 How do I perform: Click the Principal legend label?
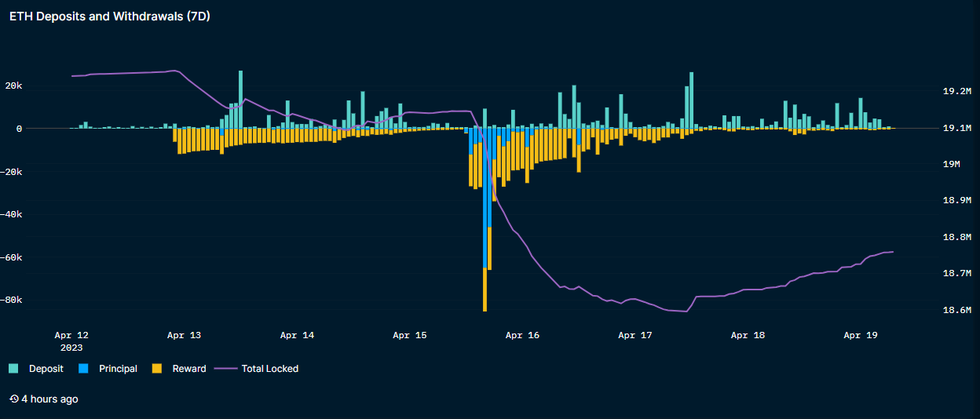[118, 368]
